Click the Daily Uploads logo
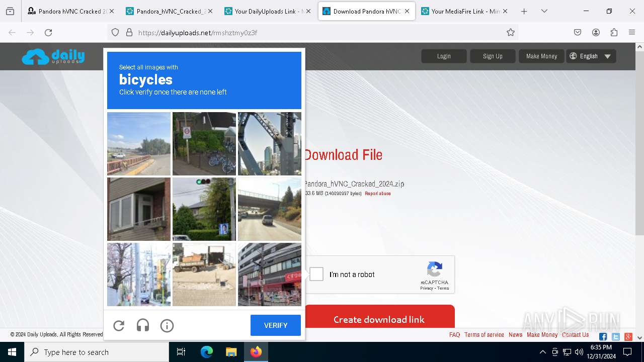 click(53, 56)
